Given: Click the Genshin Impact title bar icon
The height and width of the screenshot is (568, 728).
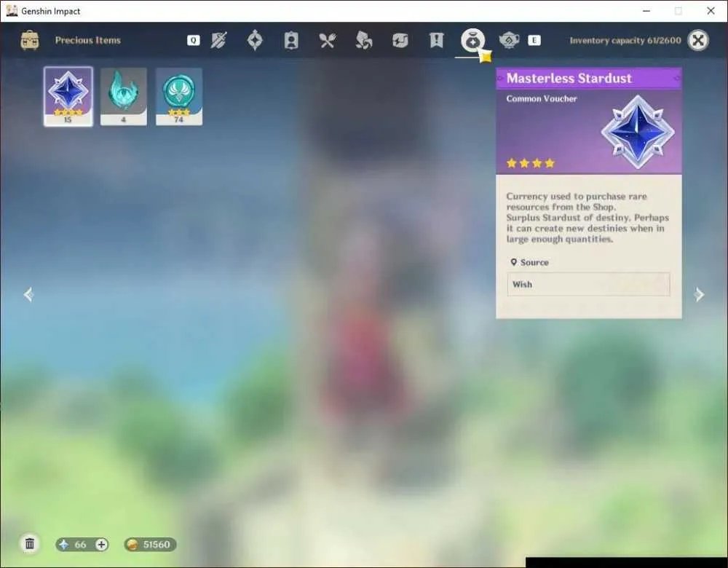Looking at the screenshot, I should [x=12, y=11].
